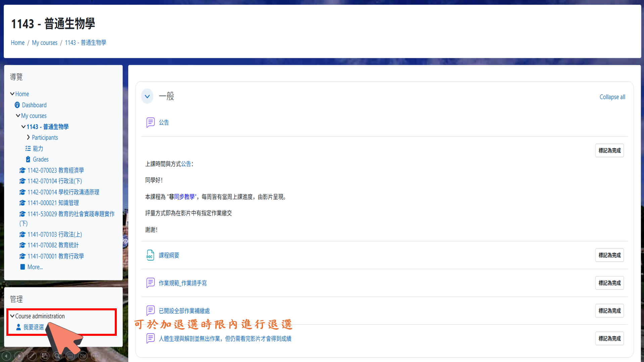Image resolution: width=644 pixels, height=362 pixels.
Task: Click the folder icon beside More...
Action: coord(22,267)
